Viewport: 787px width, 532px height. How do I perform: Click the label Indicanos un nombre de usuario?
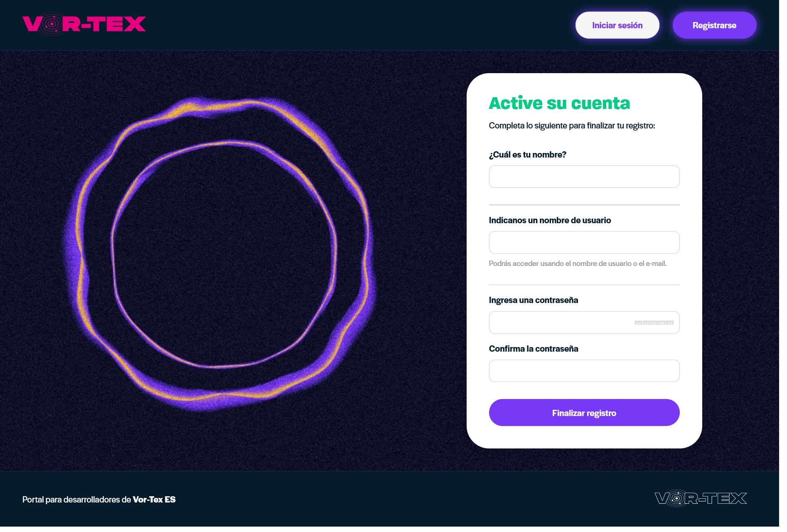click(x=550, y=220)
